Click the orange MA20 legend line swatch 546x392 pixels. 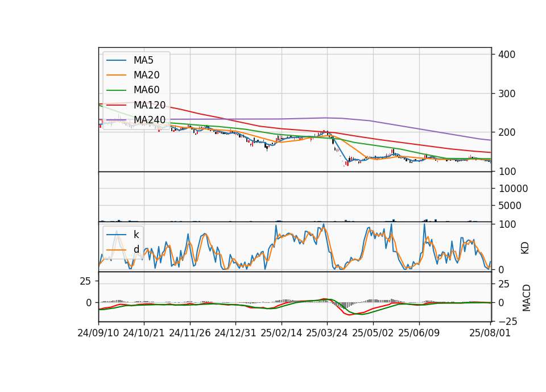pyautogui.click(x=116, y=75)
